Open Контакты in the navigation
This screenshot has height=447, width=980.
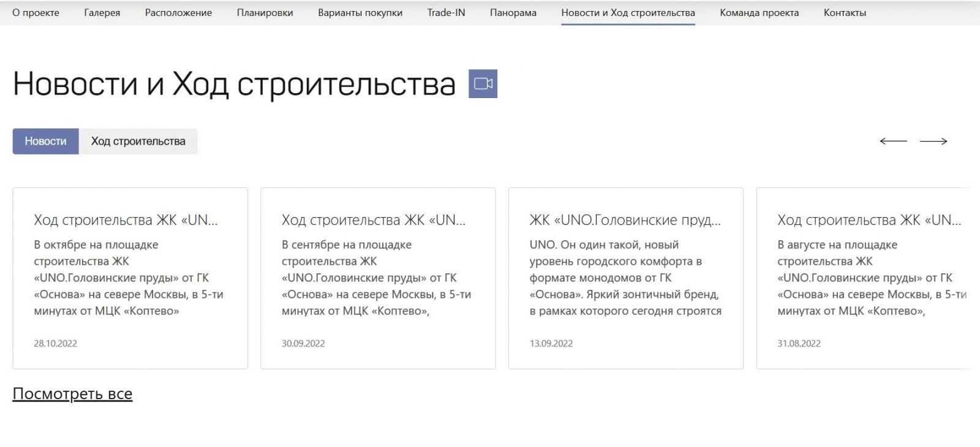(x=845, y=12)
